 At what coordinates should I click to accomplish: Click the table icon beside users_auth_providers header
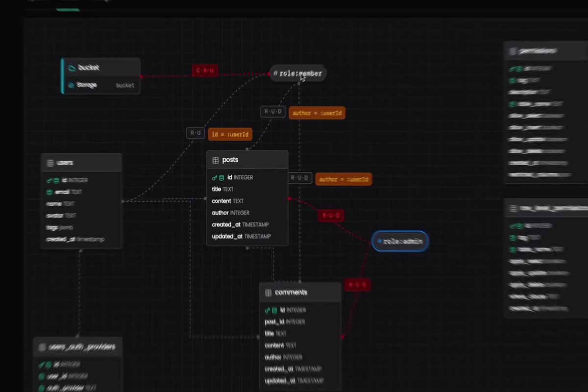42,347
